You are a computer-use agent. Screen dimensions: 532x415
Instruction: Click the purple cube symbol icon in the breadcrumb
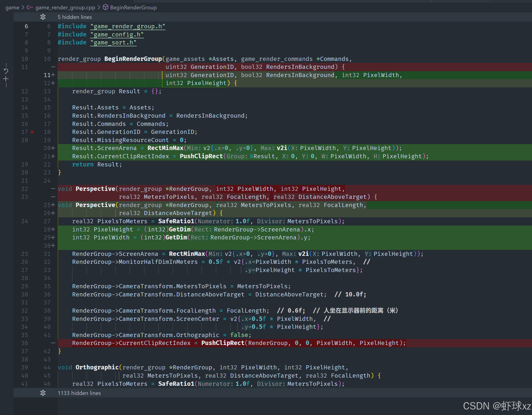[105, 7]
